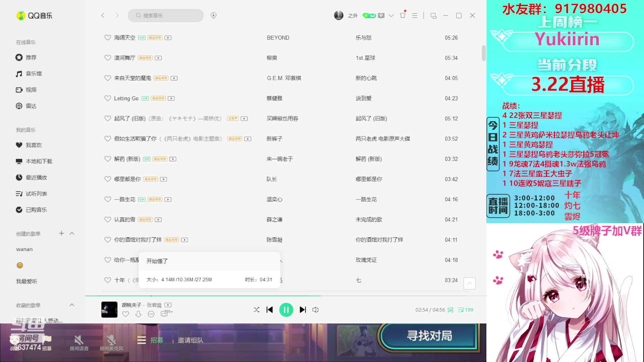Viewport: 644px width, 362px height.
Task: Collapse the 我的音乐 section
Action: coord(25,129)
